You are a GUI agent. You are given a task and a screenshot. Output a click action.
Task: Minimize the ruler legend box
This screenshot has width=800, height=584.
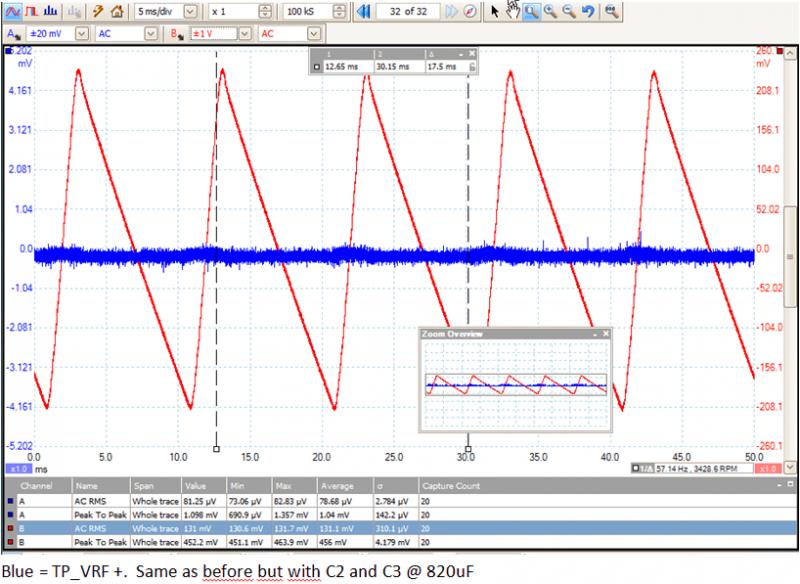tap(461, 54)
